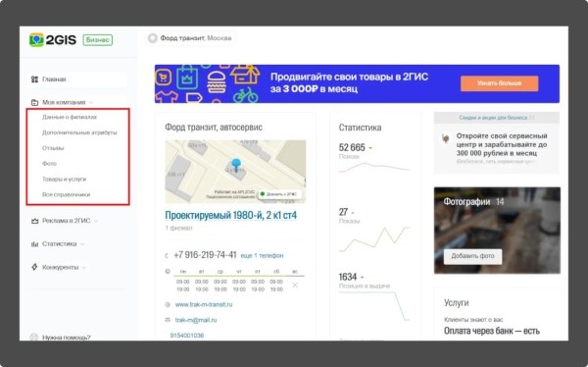Click the Доехать в 2ГИС map button
The image size is (588, 367).
click(x=279, y=194)
